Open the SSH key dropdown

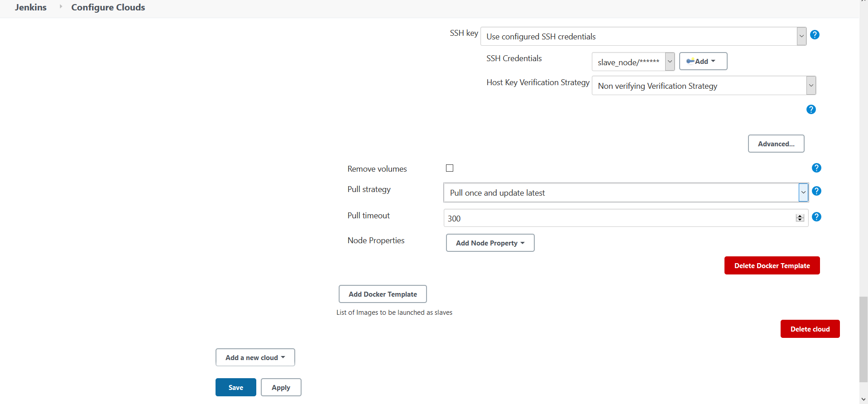(643, 36)
